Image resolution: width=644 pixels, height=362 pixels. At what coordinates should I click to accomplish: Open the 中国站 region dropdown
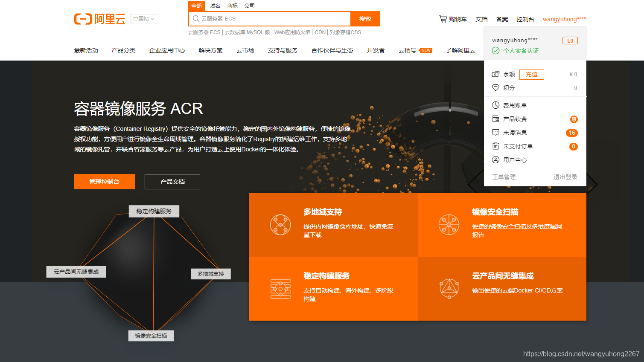click(x=144, y=19)
